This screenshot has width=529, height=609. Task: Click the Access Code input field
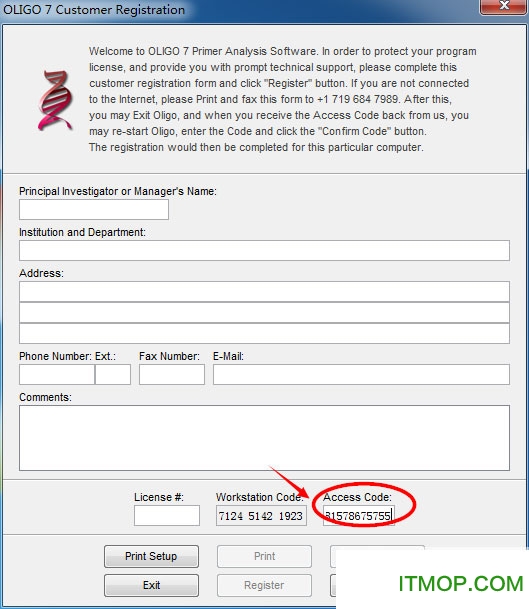click(359, 516)
